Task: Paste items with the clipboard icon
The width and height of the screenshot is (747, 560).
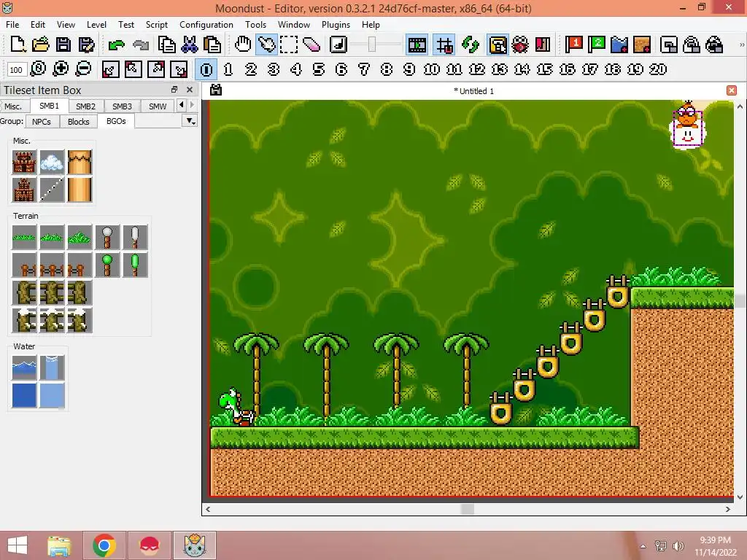Action: 212,44
